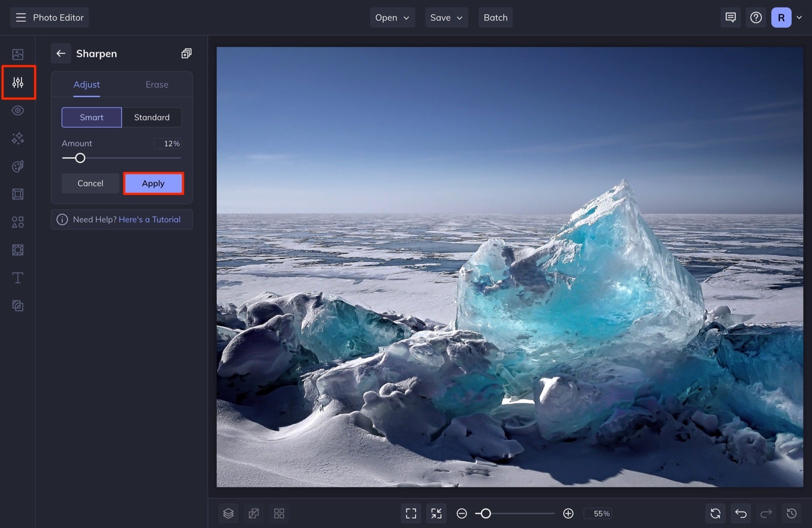Toggle the before/after comparison view
Viewport: 812px width, 528px height.
tap(254, 513)
